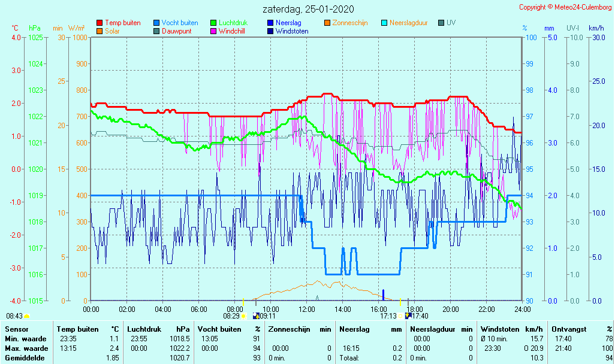Viewport: 615px width, 364px height.
Task: Click the moon icon before 17:40
Action: (x=408, y=316)
